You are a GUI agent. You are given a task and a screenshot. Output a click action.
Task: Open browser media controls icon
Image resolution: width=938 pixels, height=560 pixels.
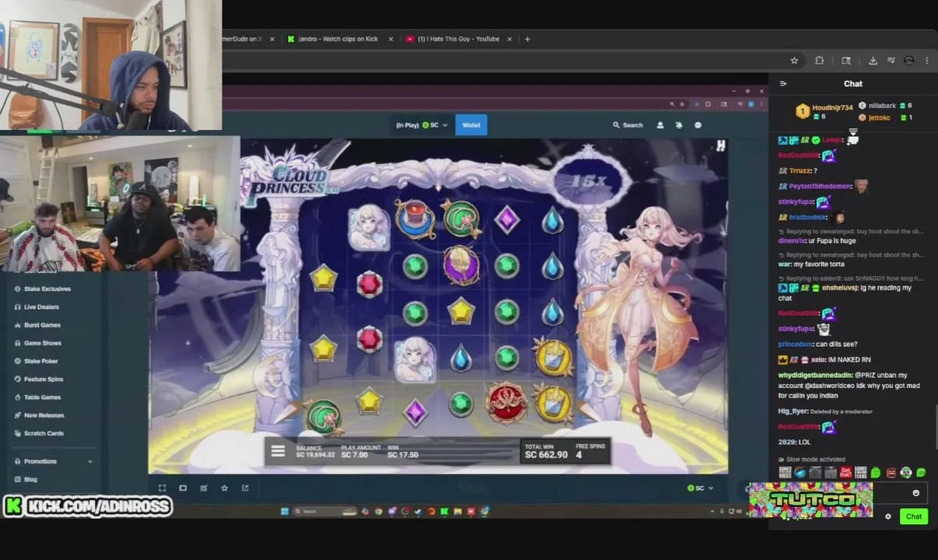tap(891, 61)
